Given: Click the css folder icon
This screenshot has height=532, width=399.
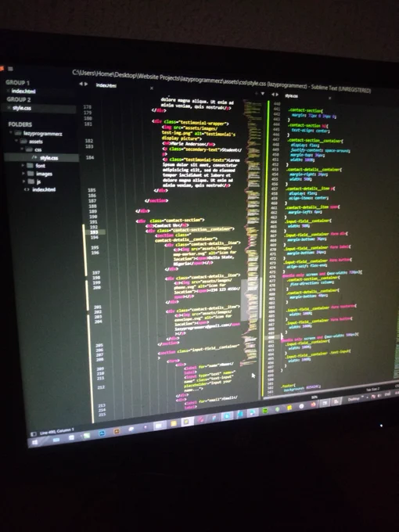Looking at the screenshot, I should [x=29, y=149].
